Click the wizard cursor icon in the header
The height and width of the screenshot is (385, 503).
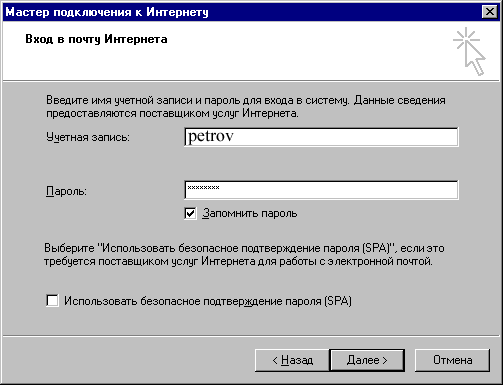(x=469, y=52)
